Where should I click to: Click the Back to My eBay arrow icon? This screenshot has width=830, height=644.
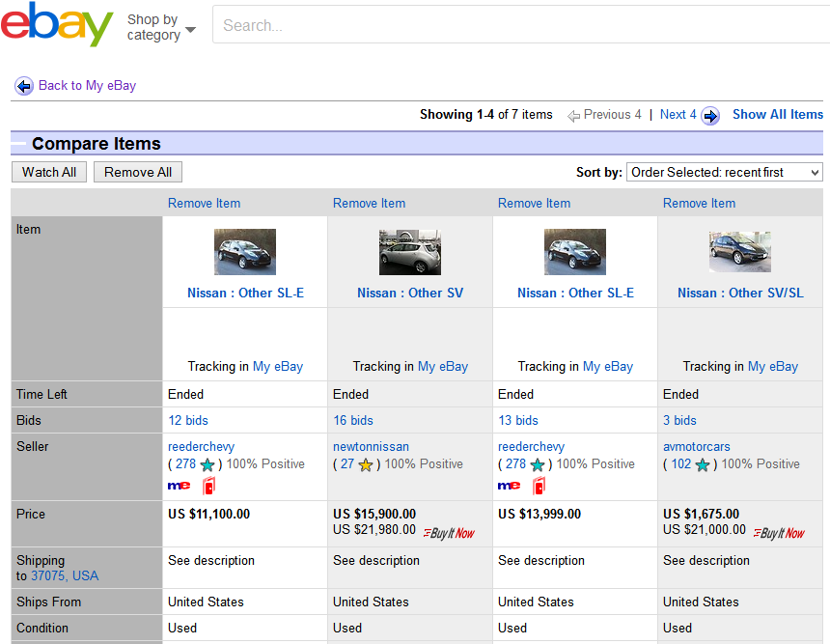click(24, 86)
